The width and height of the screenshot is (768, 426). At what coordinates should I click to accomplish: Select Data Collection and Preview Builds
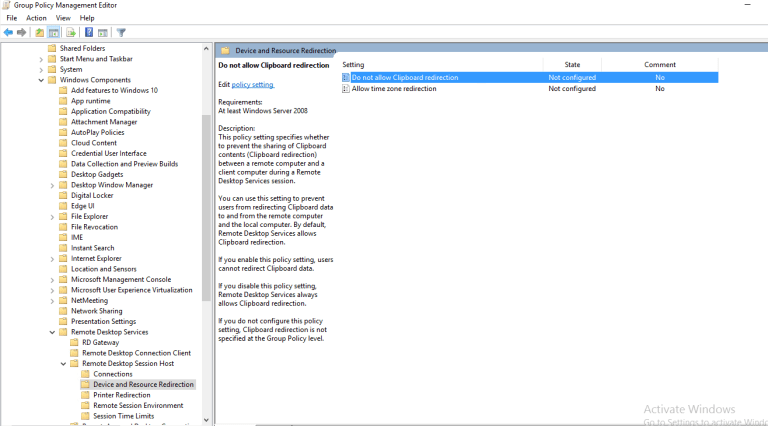(124, 164)
